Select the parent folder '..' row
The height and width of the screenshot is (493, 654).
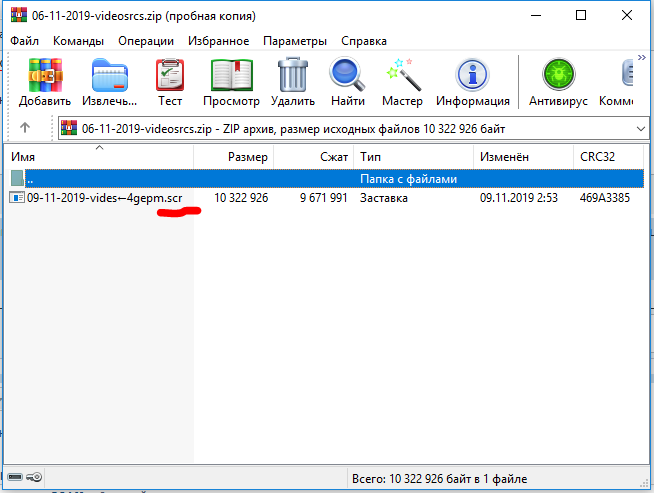(x=327, y=179)
